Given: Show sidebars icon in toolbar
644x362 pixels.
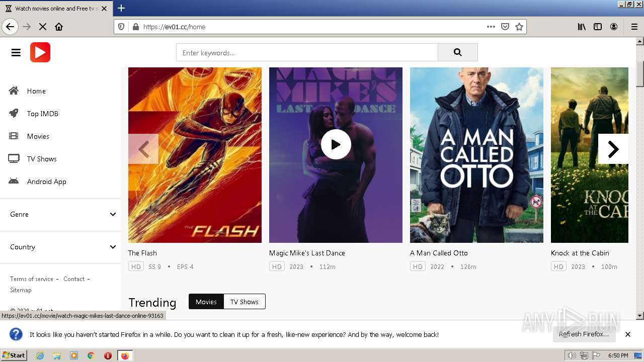Looking at the screenshot, I should (x=598, y=27).
